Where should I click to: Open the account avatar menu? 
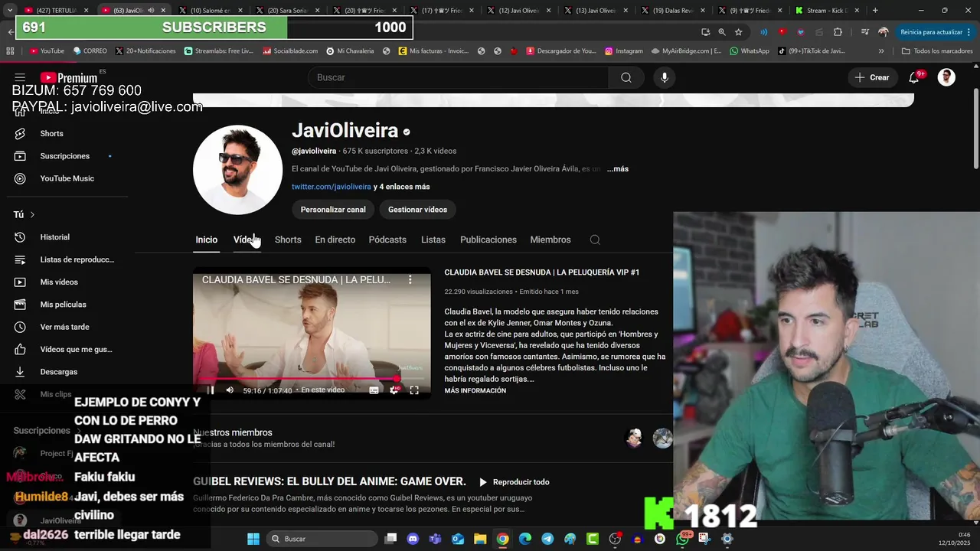pyautogui.click(x=946, y=77)
